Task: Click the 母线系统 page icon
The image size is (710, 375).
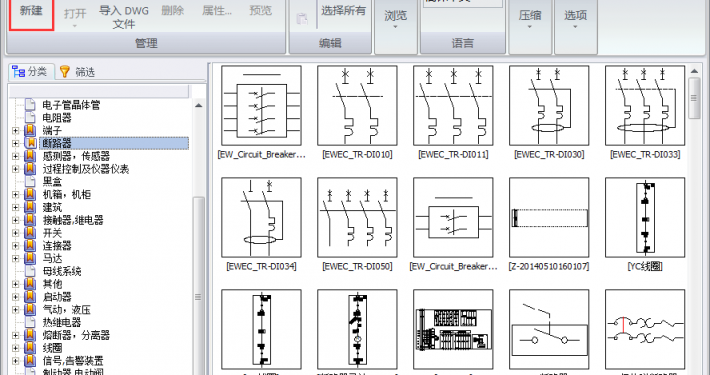Action: click(30, 271)
